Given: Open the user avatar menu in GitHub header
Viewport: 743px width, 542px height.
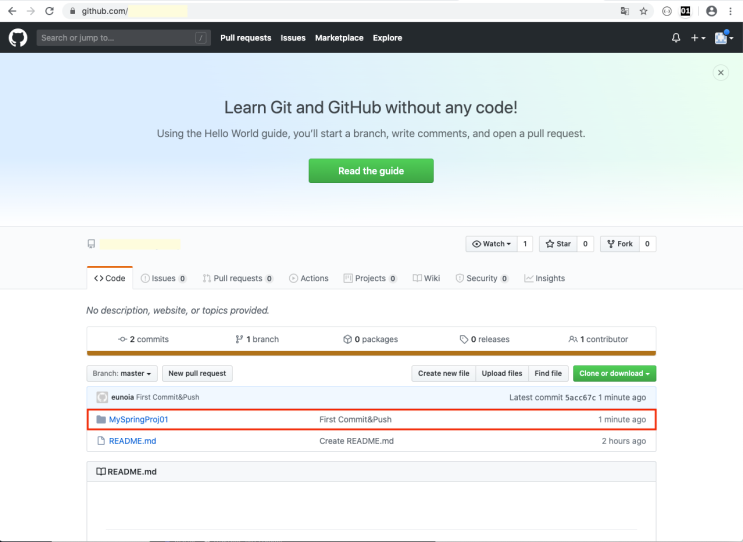Looking at the screenshot, I should 724,37.
